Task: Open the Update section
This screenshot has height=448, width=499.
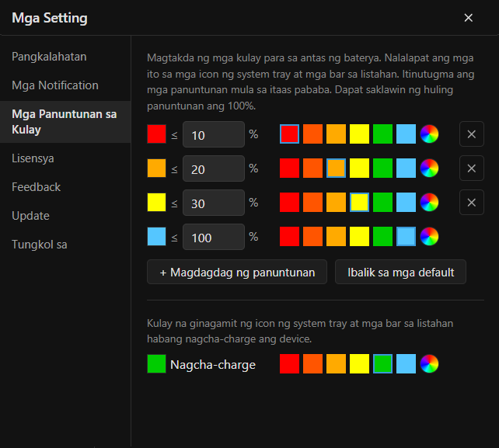Action: [x=65, y=216]
